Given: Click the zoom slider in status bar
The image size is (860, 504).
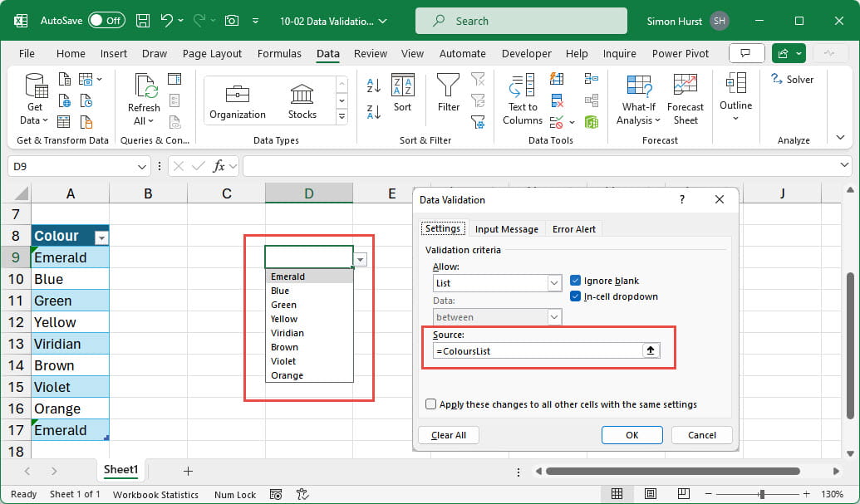Looking at the screenshot, I should (x=762, y=495).
